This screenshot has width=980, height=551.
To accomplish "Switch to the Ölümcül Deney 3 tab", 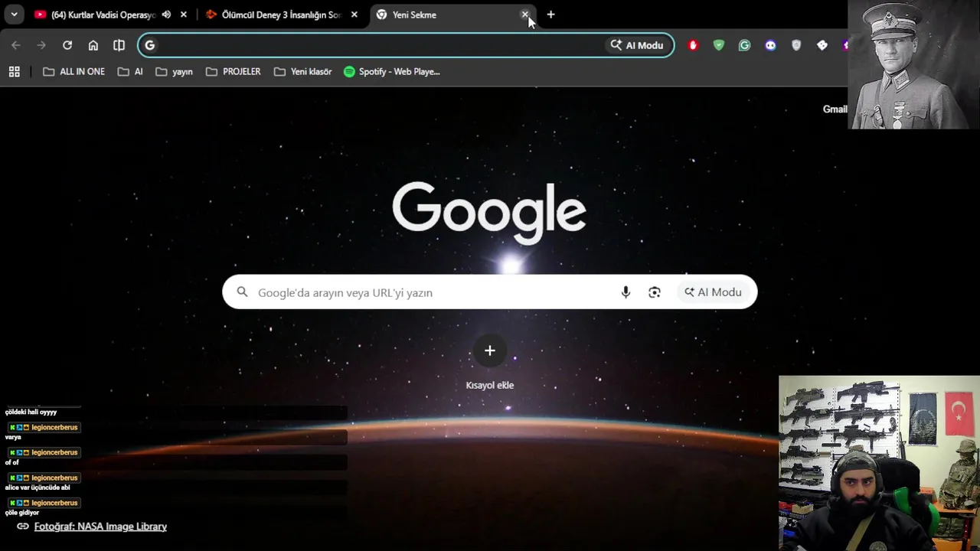I will 281,15.
